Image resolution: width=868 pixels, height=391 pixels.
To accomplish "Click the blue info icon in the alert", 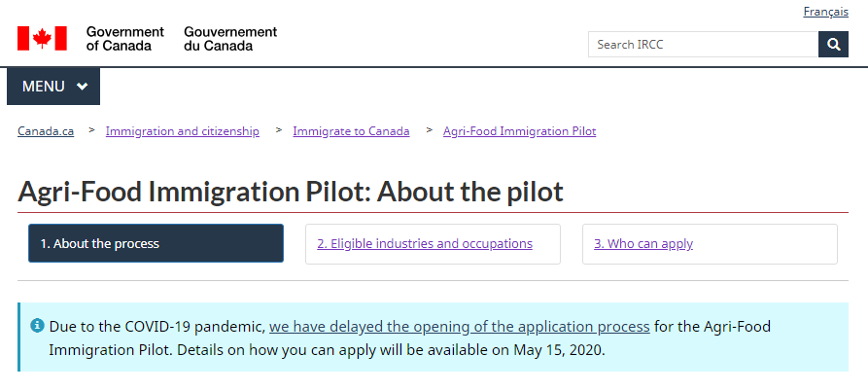I will [37, 326].
